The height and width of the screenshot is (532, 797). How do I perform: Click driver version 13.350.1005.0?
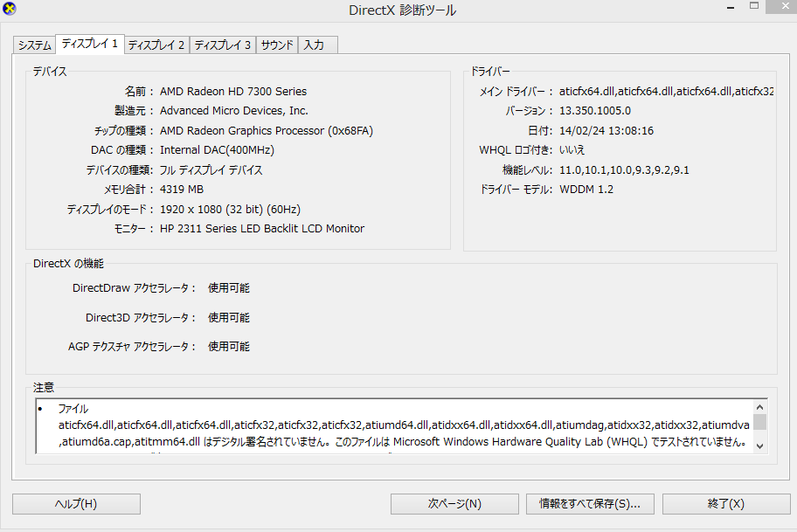595,111
